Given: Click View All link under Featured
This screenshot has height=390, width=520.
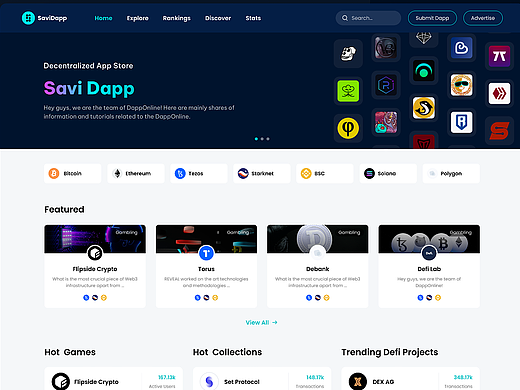Looking at the screenshot, I should [261, 322].
